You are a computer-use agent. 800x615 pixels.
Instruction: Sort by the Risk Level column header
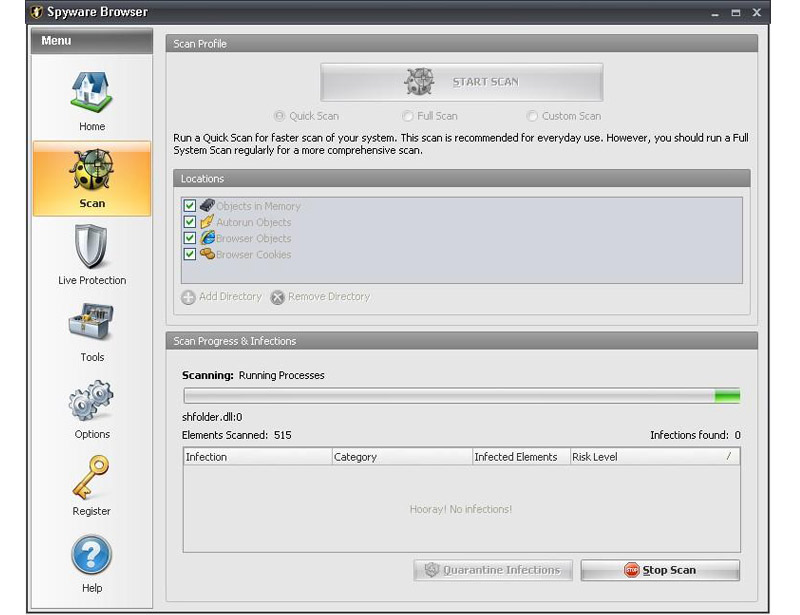point(594,457)
